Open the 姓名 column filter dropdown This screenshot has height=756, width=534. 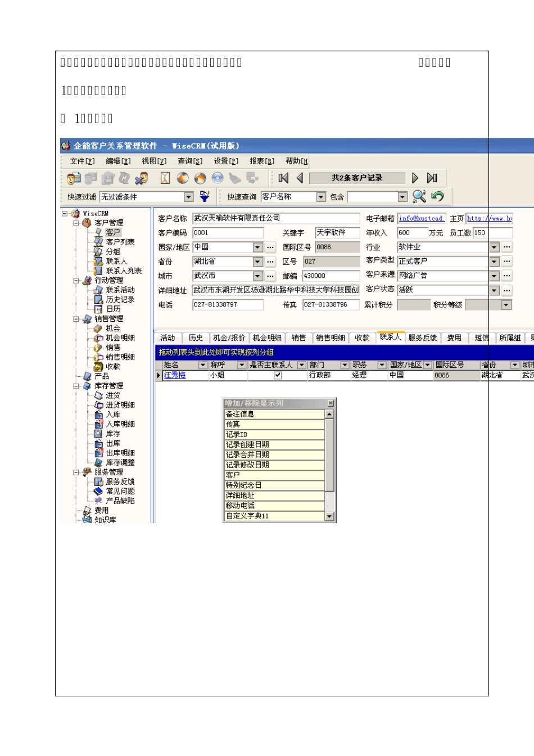[x=203, y=366]
